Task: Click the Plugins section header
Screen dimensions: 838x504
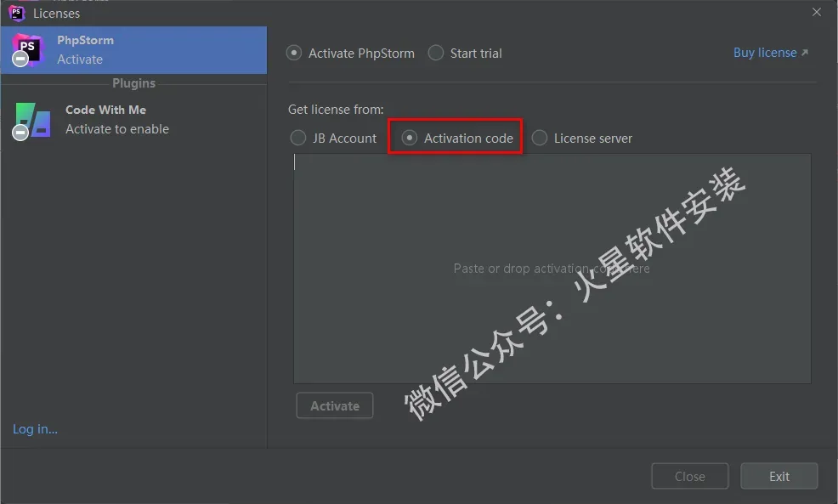Action: pos(133,83)
